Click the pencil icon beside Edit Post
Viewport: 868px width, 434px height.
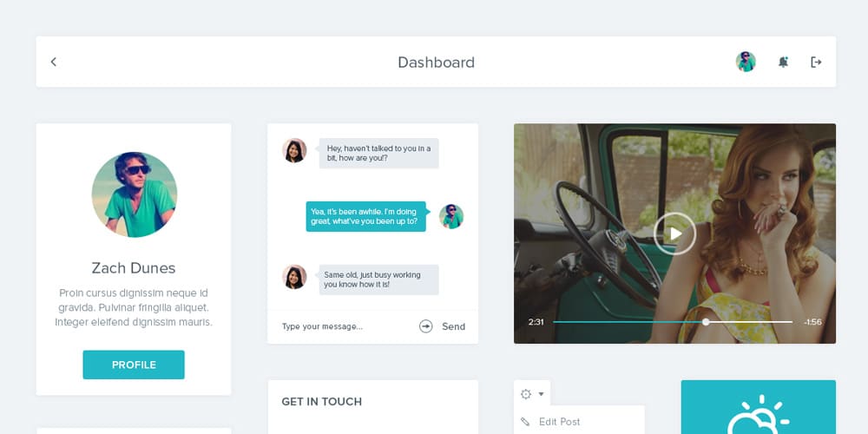point(525,422)
